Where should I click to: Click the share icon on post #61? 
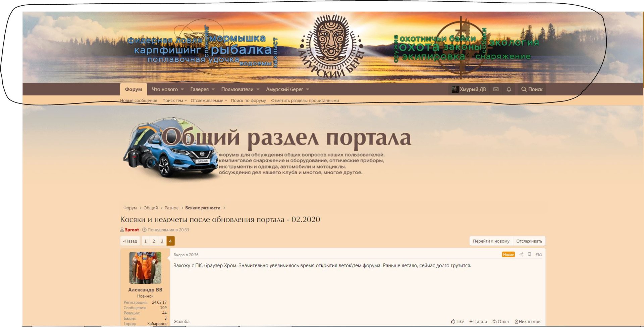[x=522, y=255]
